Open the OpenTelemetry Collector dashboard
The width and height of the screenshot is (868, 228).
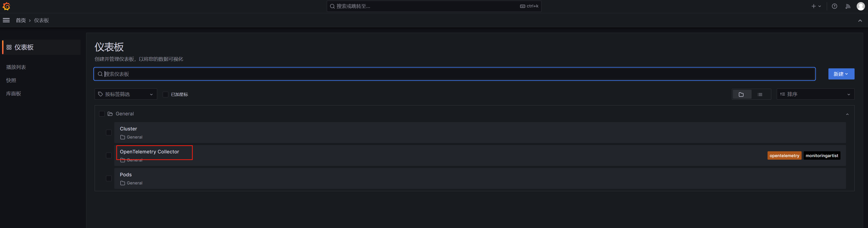tap(149, 152)
